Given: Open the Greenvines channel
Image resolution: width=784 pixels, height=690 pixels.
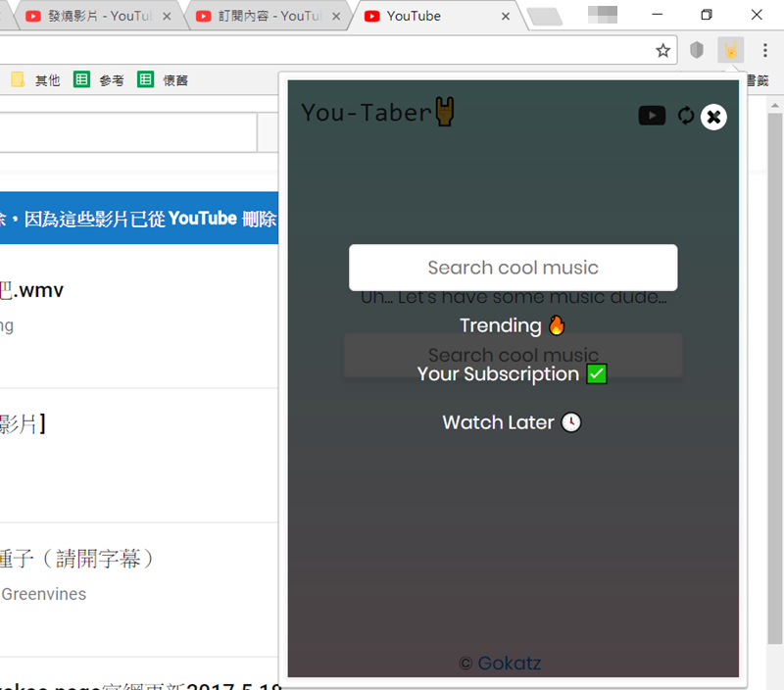Looking at the screenshot, I should [43, 594].
